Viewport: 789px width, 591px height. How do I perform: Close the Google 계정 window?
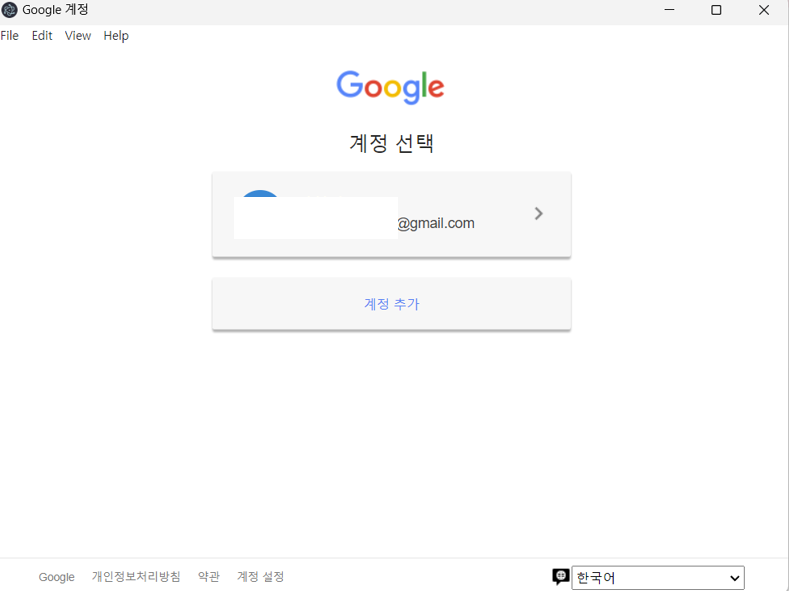coord(764,10)
